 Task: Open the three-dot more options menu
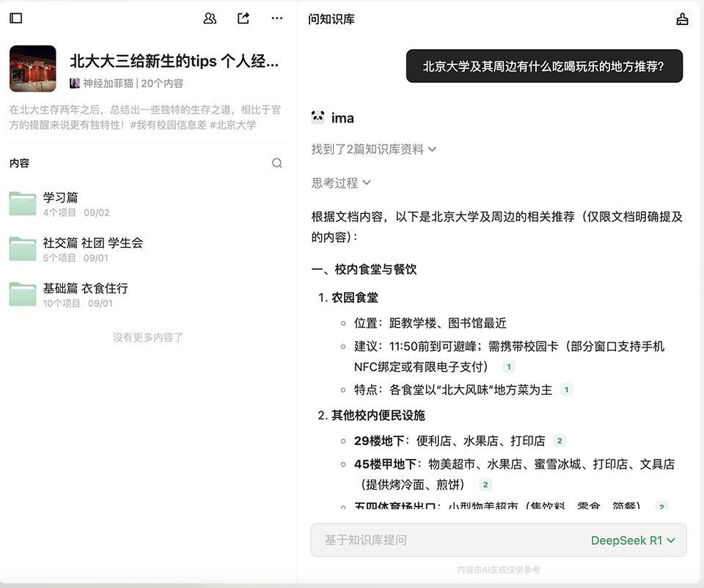click(x=276, y=18)
